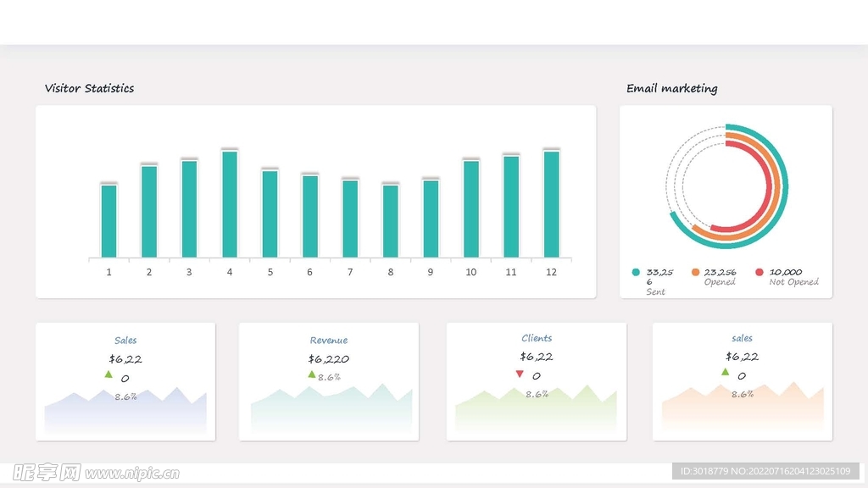
Task: Click the green up arrow above the orange chart
Action: pos(725,372)
